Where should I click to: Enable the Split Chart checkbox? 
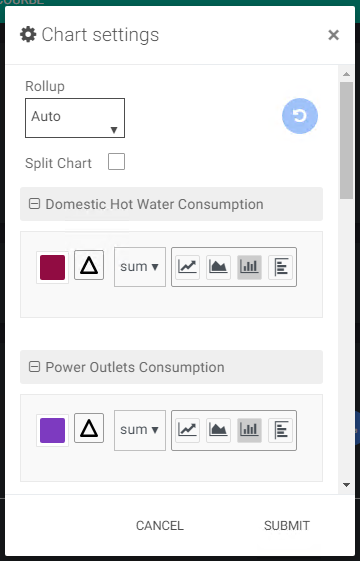(x=117, y=162)
